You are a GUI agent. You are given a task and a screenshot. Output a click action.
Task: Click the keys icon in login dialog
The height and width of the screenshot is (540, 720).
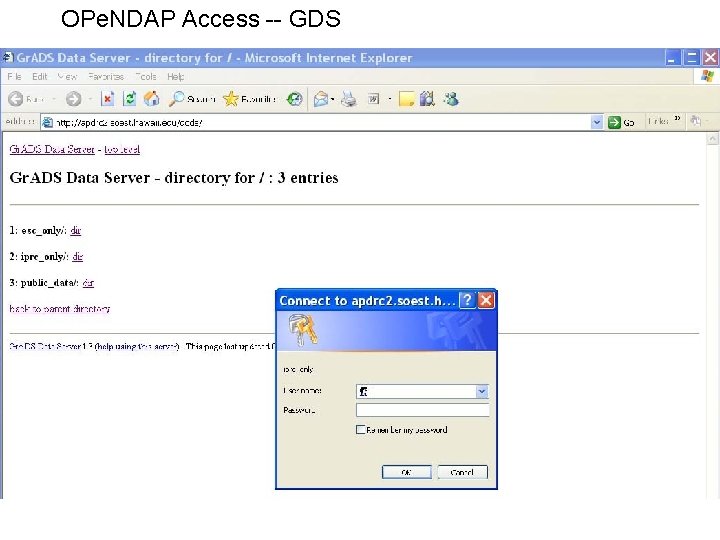(x=303, y=329)
